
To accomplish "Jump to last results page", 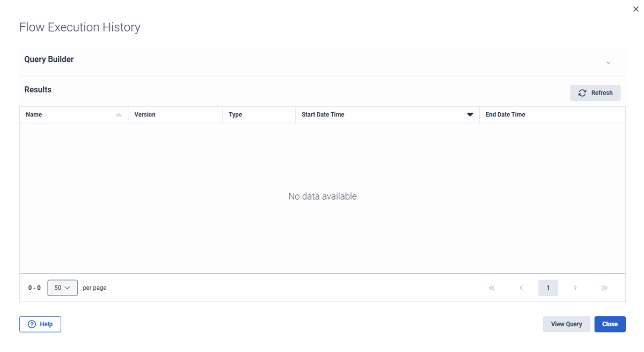I will pos(604,288).
